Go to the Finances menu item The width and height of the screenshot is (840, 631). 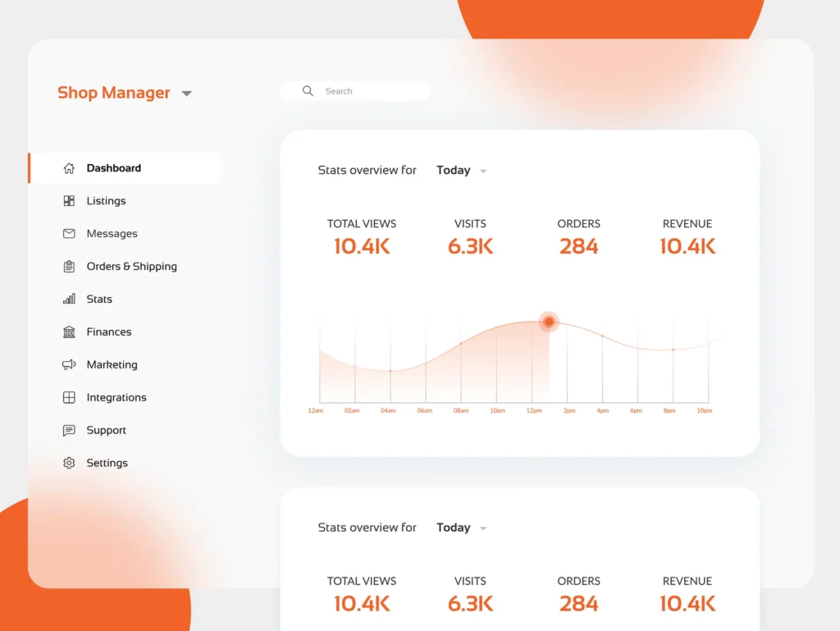coord(108,332)
